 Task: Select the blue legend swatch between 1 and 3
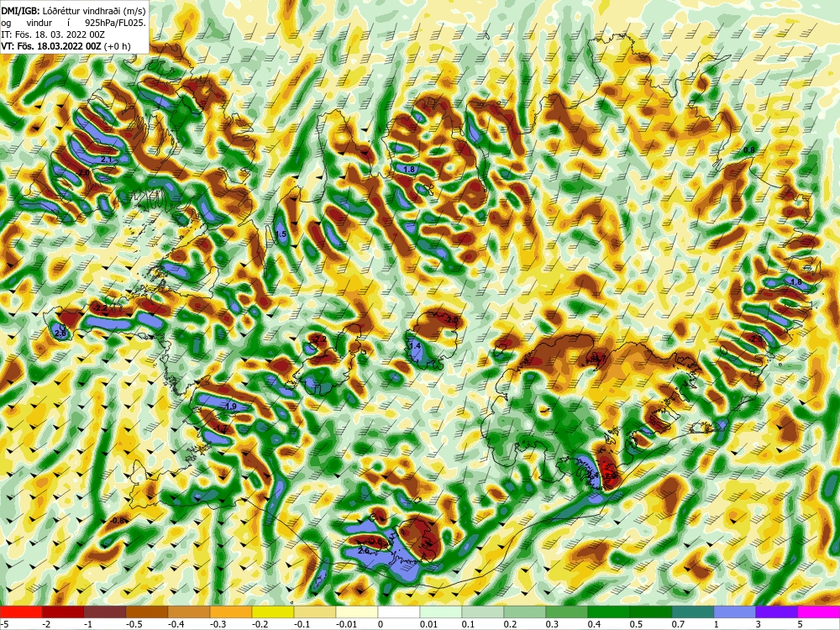point(735,612)
